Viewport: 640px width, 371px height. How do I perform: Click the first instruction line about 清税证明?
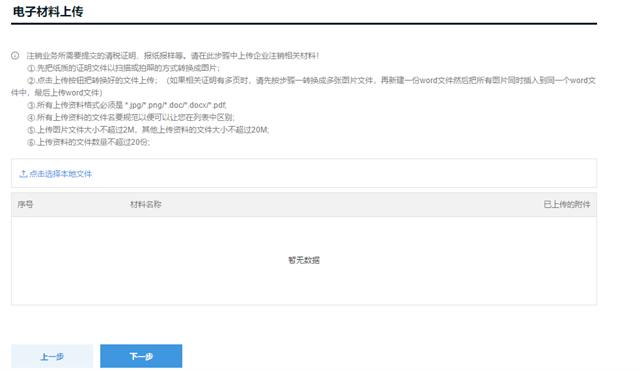click(x=173, y=56)
